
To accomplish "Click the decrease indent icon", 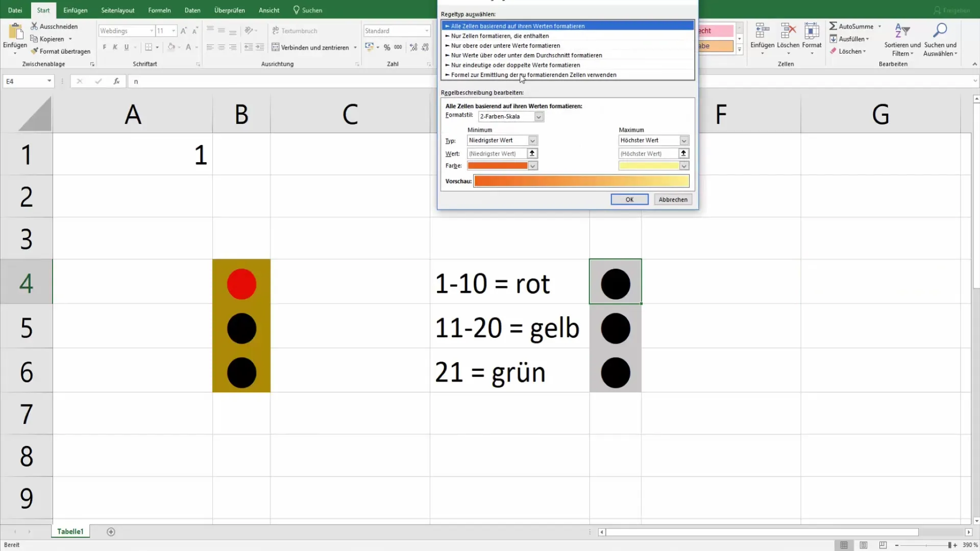I will [x=249, y=47].
